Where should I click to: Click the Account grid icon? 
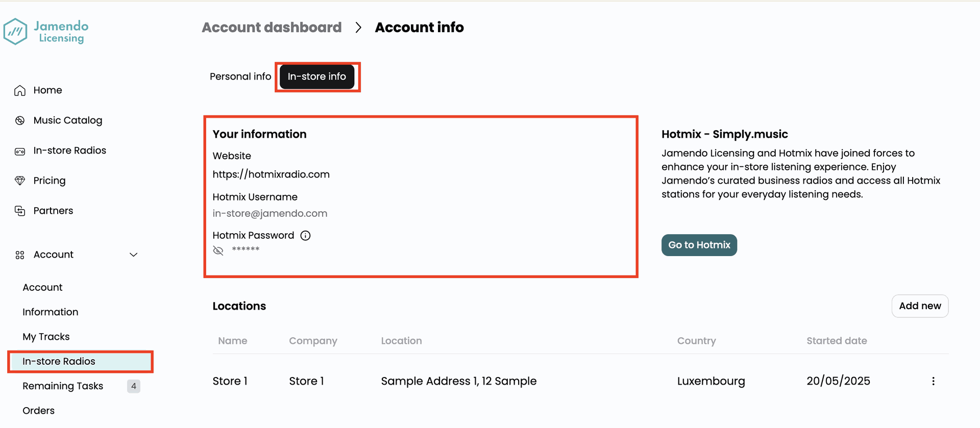click(x=20, y=255)
